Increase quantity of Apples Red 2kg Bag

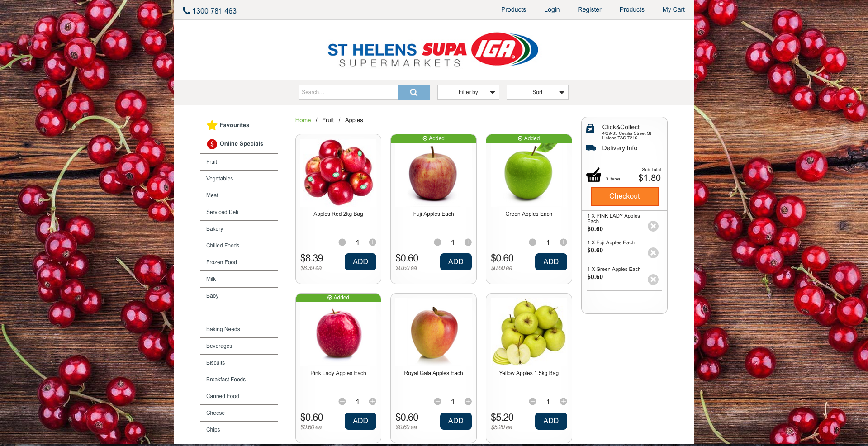click(373, 242)
